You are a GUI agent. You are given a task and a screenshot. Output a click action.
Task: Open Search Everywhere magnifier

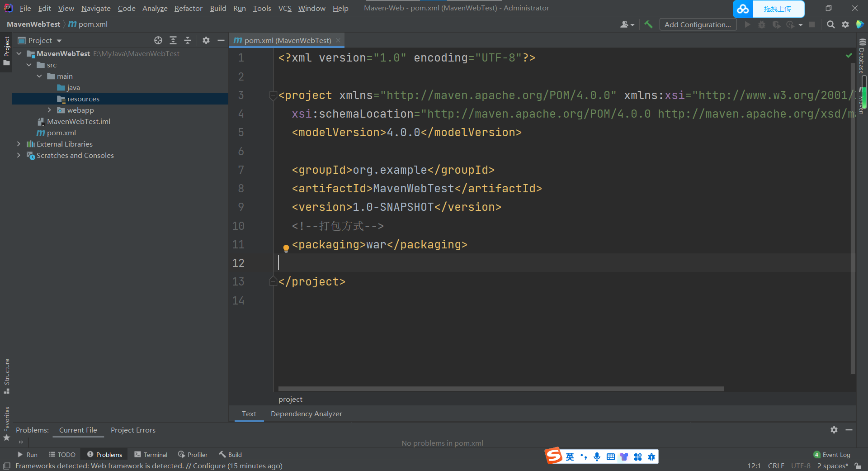pos(830,24)
